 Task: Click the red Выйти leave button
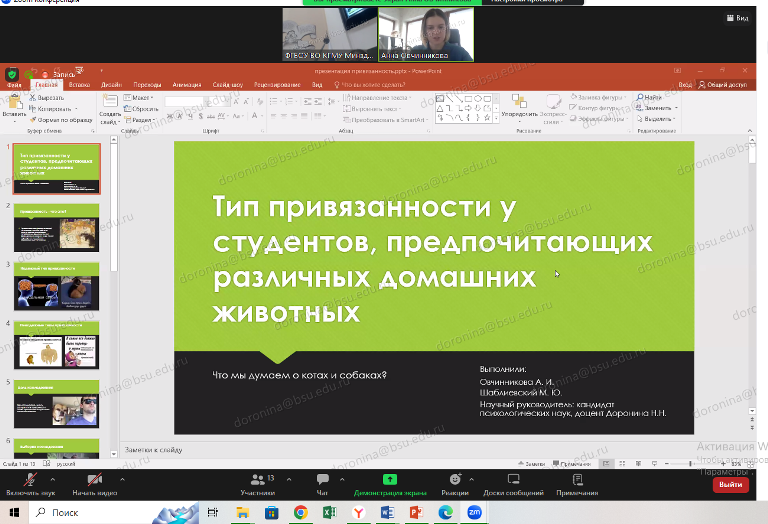coord(730,484)
